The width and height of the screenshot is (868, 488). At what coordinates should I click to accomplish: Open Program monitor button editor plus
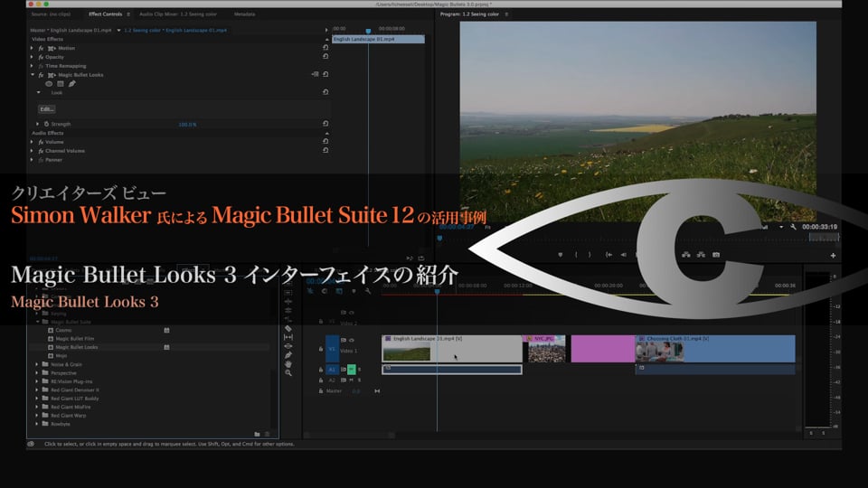click(833, 256)
